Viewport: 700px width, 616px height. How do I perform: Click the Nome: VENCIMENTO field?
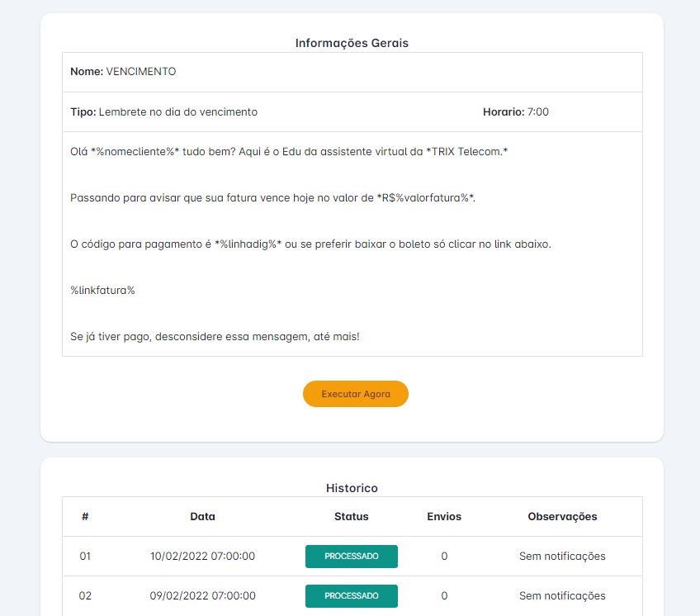(123, 72)
